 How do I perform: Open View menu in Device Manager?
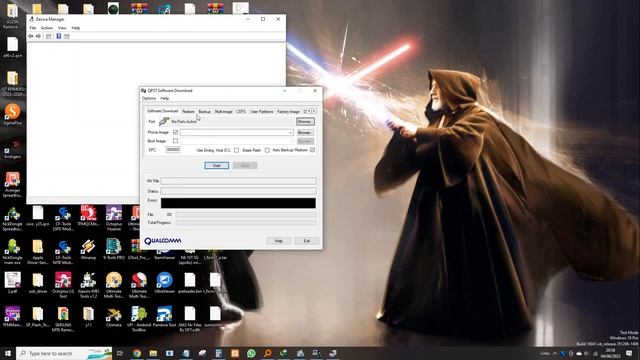click(62, 28)
